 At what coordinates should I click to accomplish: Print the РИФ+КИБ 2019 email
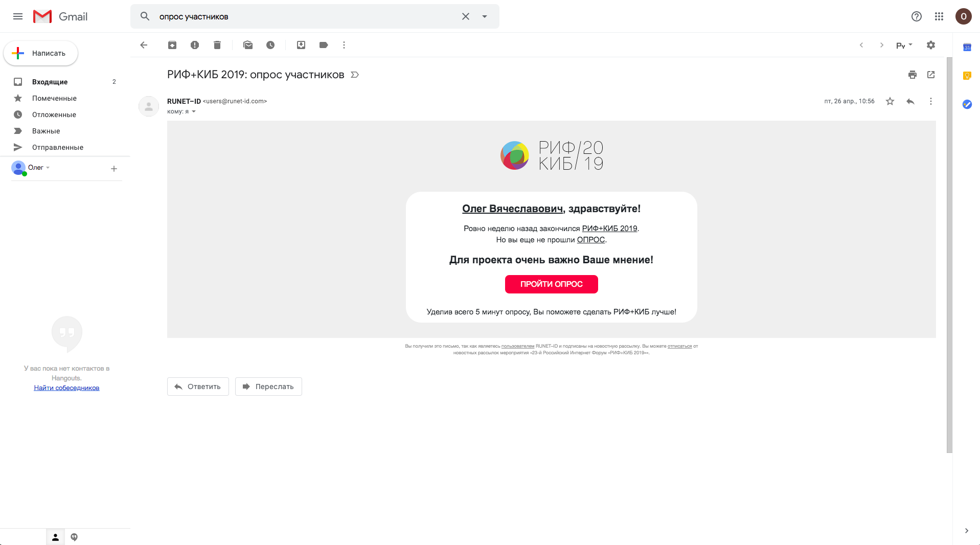pos(913,75)
